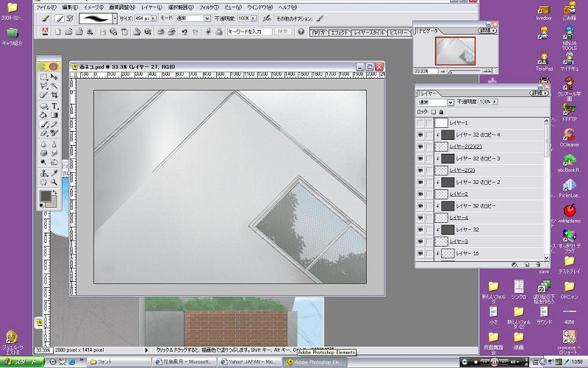Select the Pencil tool
The height and width of the screenshot is (368, 588).
[54, 124]
